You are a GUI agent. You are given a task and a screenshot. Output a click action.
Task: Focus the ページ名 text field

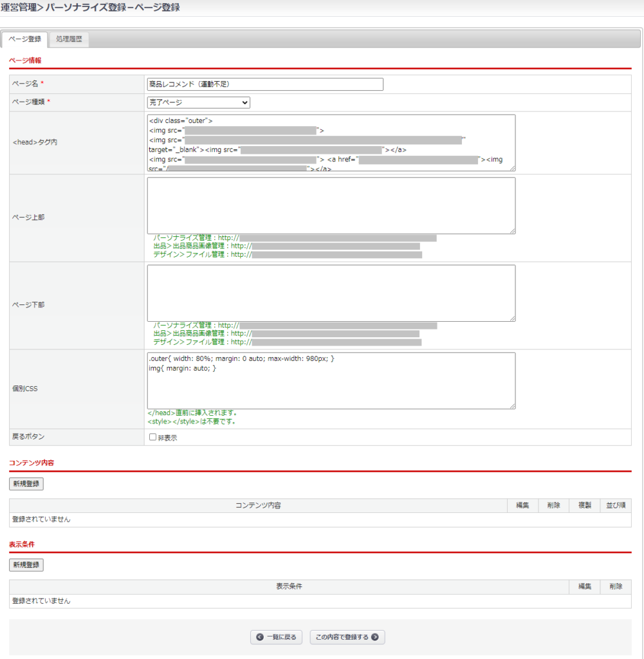tap(265, 84)
